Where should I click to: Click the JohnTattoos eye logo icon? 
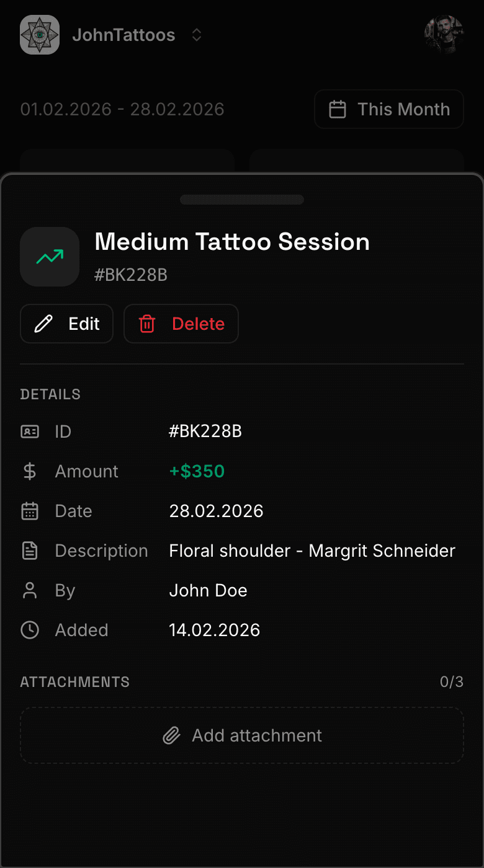(x=40, y=35)
